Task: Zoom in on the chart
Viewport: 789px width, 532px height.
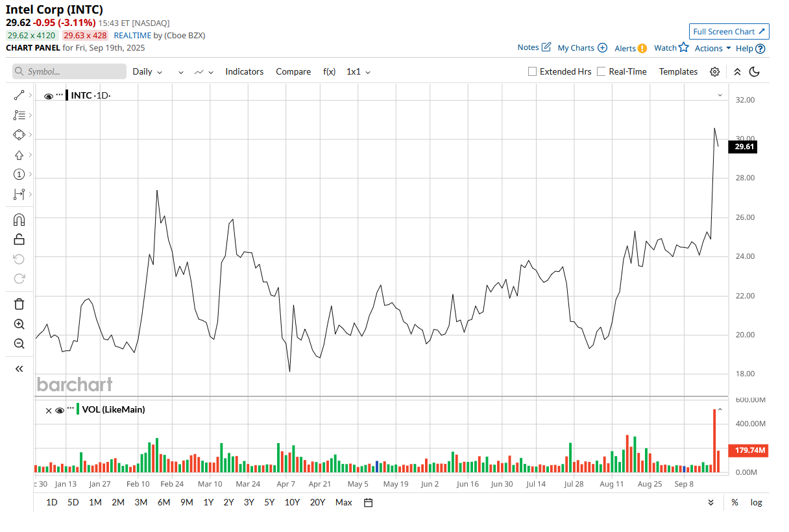Action: click(19, 324)
